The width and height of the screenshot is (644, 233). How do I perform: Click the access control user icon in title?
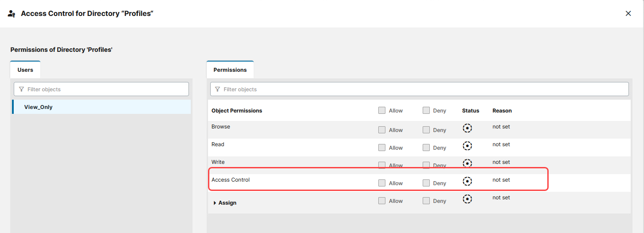point(12,14)
